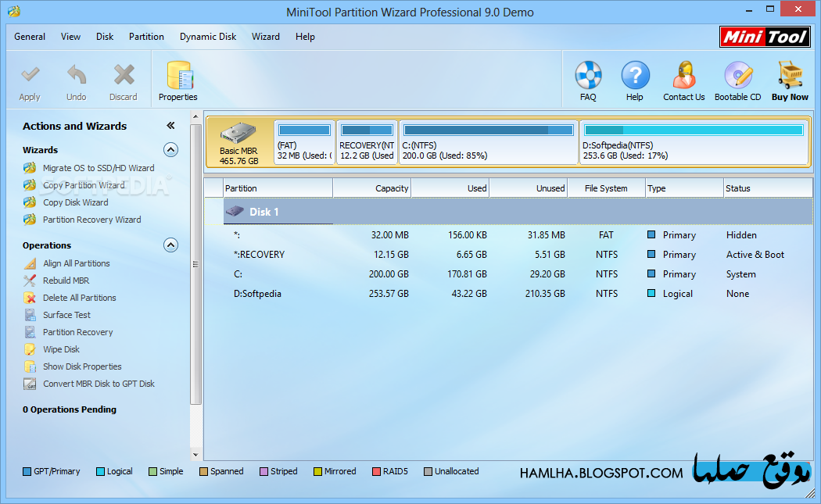The height and width of the screenshot is (504, 821).
Task: Select the Basic MBR disk icon
Action: (238, 133)
